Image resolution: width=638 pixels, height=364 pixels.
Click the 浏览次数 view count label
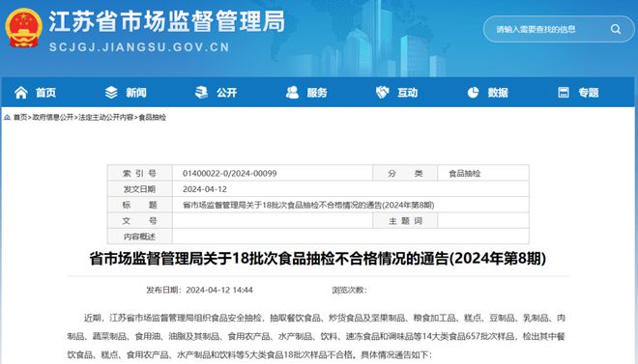350,290
